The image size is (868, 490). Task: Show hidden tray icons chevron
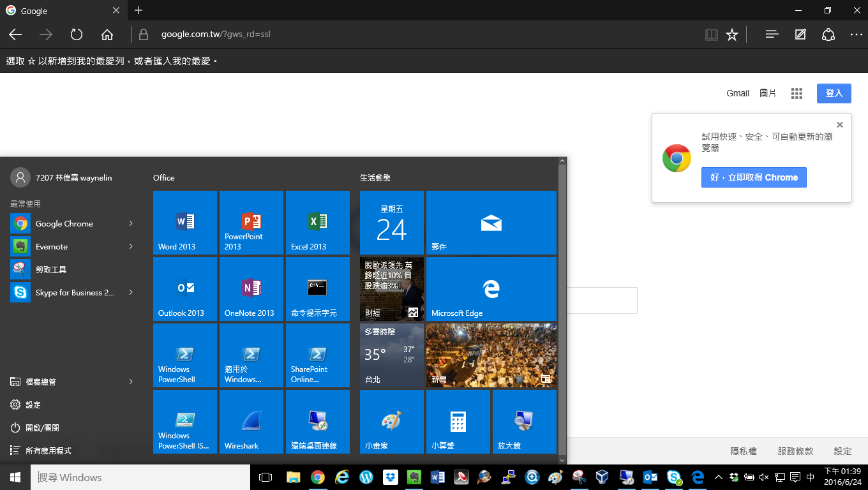pyautogui.click(x=718, y=477)
